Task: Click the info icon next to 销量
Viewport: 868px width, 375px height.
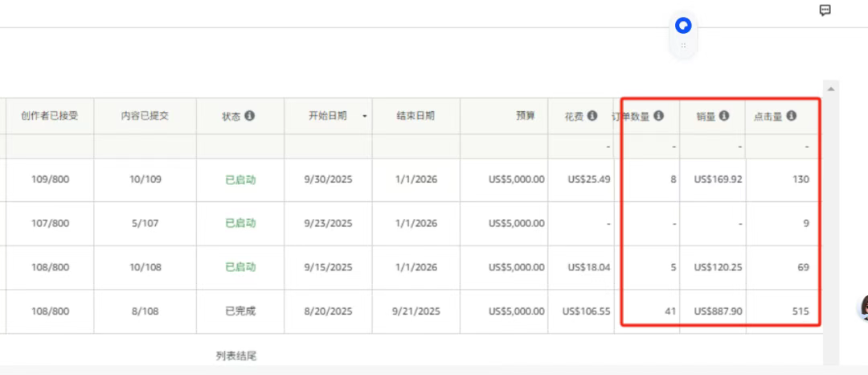Action: tap(724, 116)
